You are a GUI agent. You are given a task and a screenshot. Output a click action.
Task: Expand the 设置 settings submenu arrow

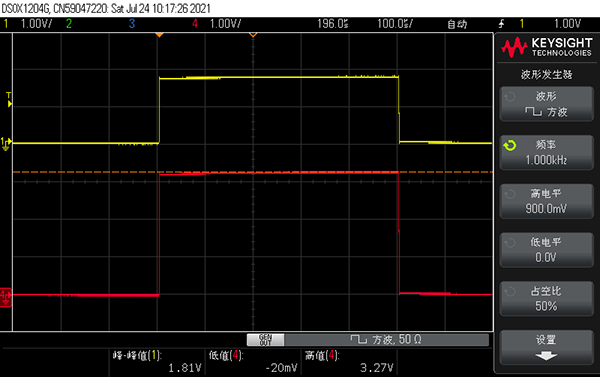click(546, 356)
